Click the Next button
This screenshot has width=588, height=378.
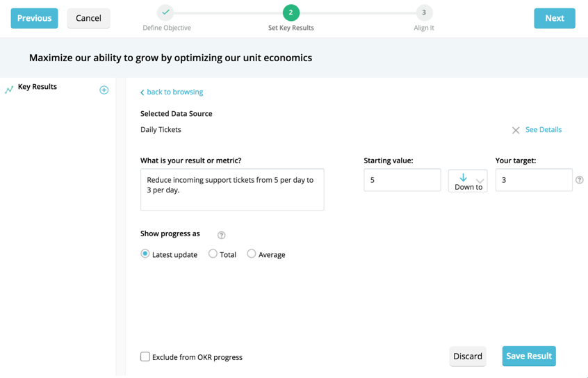(554, 18)
